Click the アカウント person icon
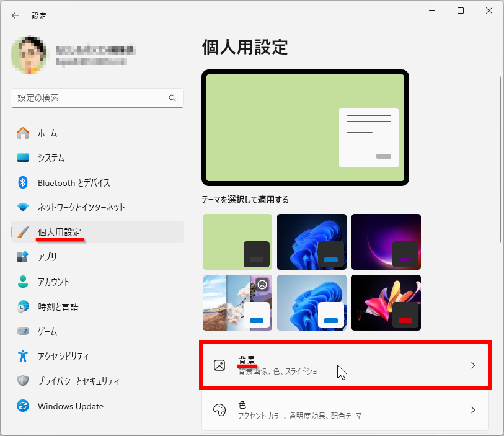Viewport: 504px width, 436px height. [23, 282]
